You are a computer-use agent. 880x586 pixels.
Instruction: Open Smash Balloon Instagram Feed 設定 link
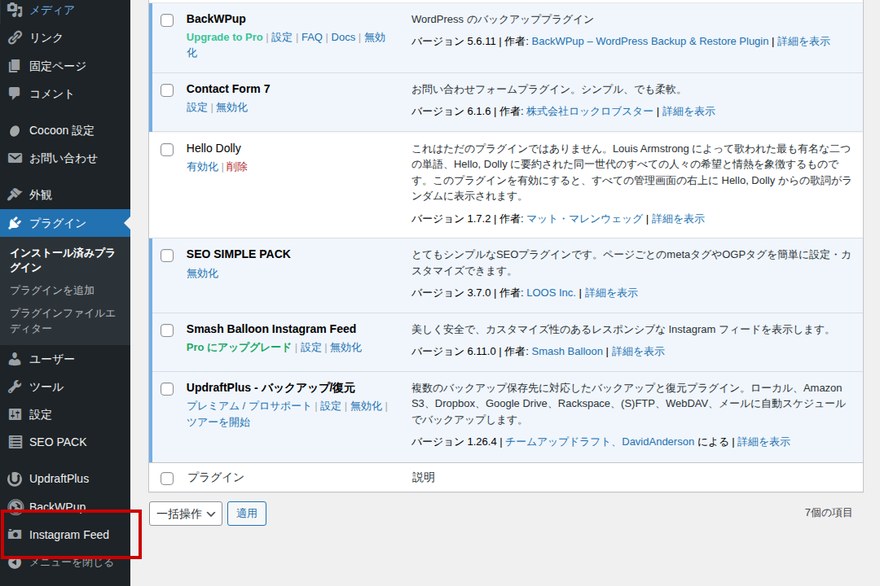(x=311, y=347)
